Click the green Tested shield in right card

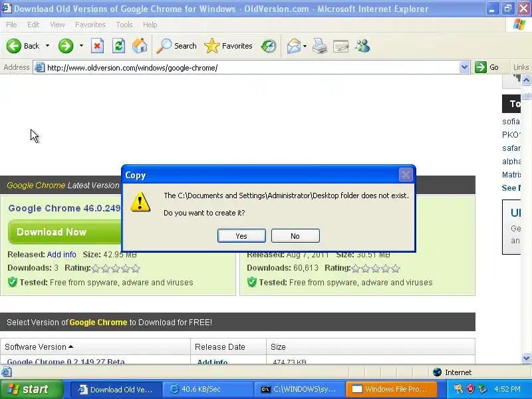(252, 282)
